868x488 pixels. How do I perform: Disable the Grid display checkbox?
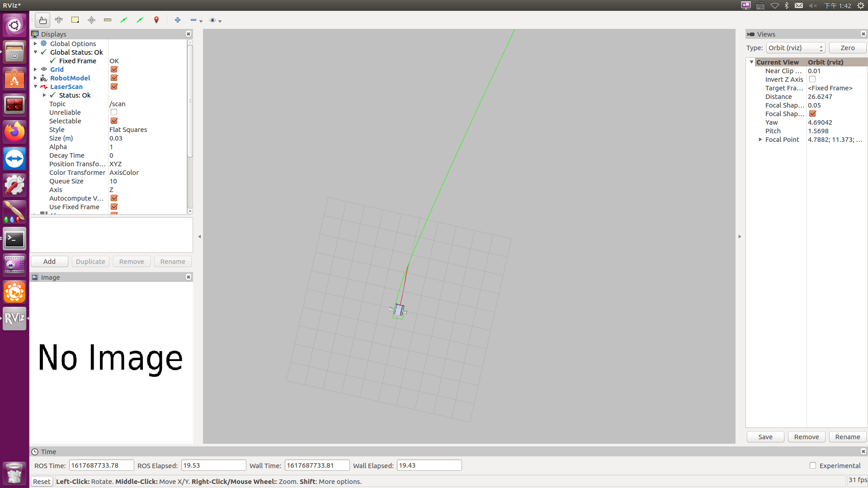pos(114,70)
